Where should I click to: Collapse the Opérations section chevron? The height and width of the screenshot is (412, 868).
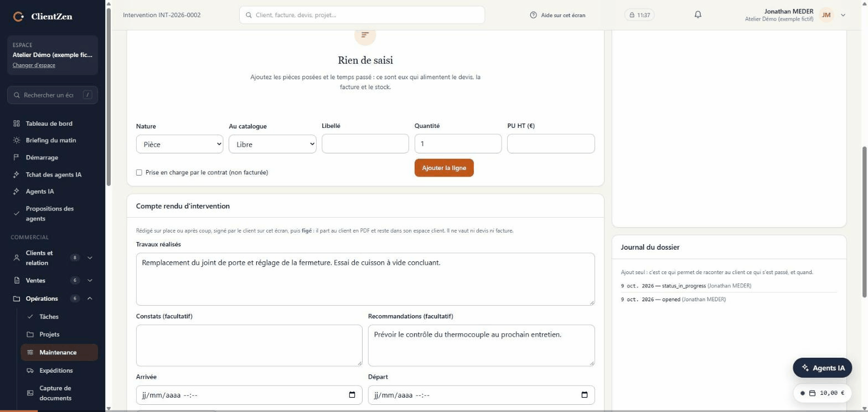pyautogui.click(x=90, y=298)
